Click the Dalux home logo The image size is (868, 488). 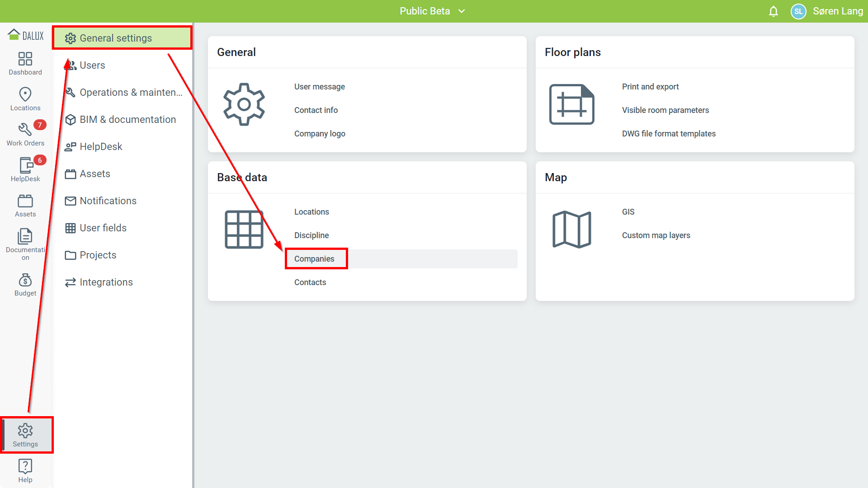[x=26, y=35]
